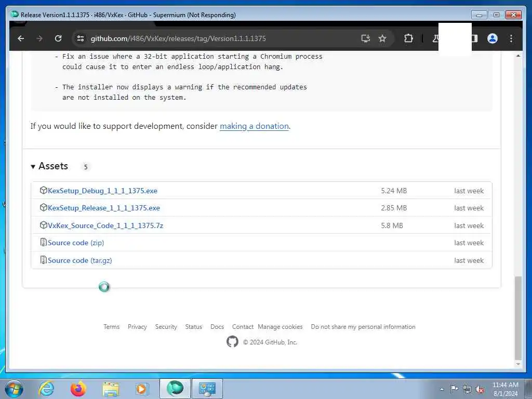Show hidden tray icons arrow
The width and height of the screenshot is (532, 399).
point(442,389)
